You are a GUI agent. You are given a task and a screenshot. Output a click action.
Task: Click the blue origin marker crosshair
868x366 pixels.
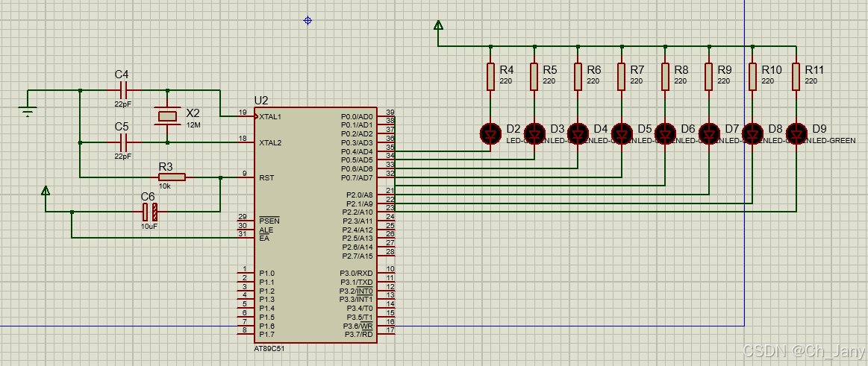(x=307, y=20)
